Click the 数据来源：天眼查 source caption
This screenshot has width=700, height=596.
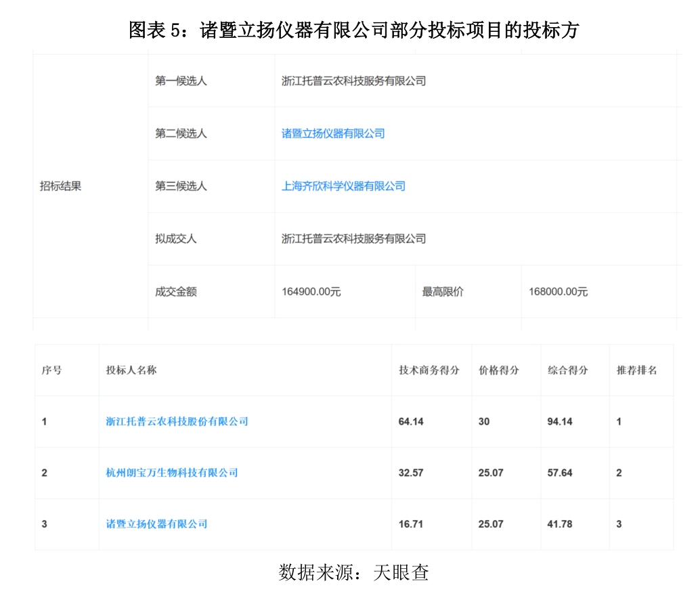[353, 572]
